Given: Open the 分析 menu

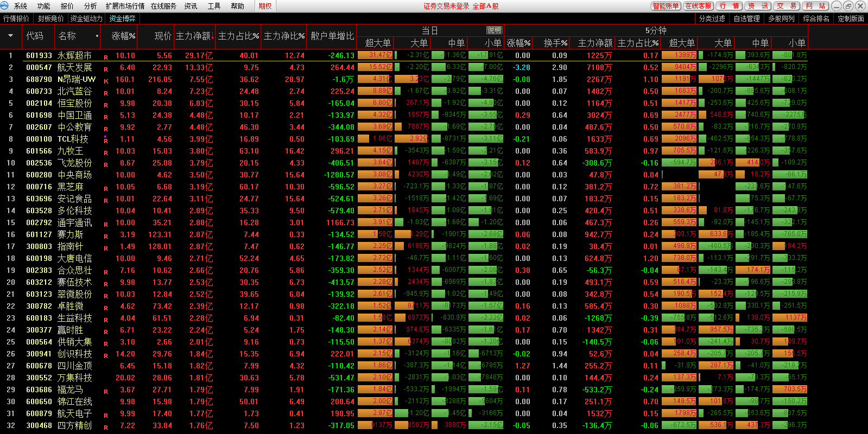Looking at the screenshot, I should (x=90, y=6).
